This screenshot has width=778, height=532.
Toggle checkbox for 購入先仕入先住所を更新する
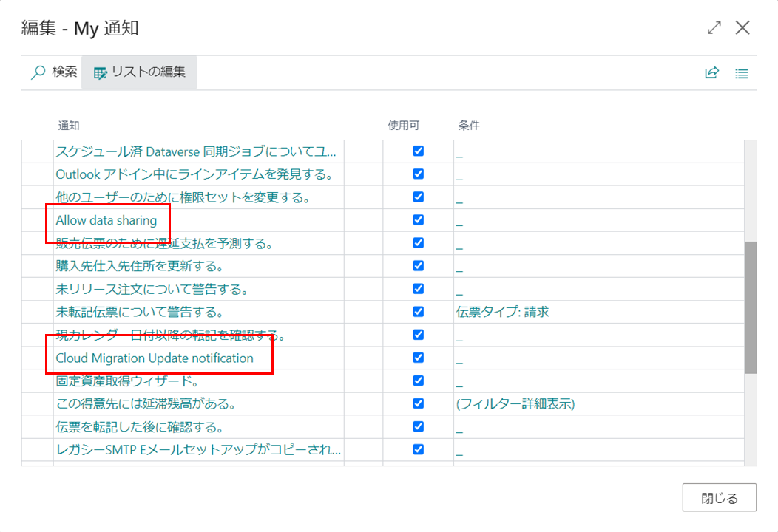tap(419, 266)
